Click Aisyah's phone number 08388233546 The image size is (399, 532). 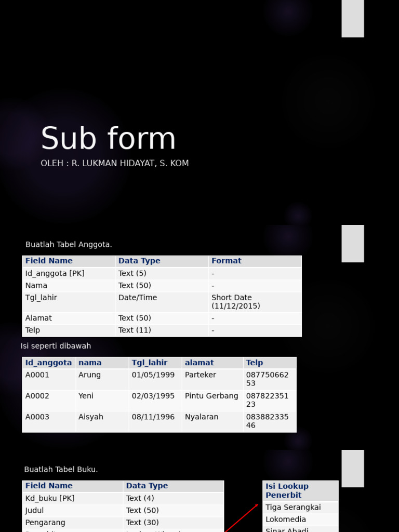coord(268,421)
